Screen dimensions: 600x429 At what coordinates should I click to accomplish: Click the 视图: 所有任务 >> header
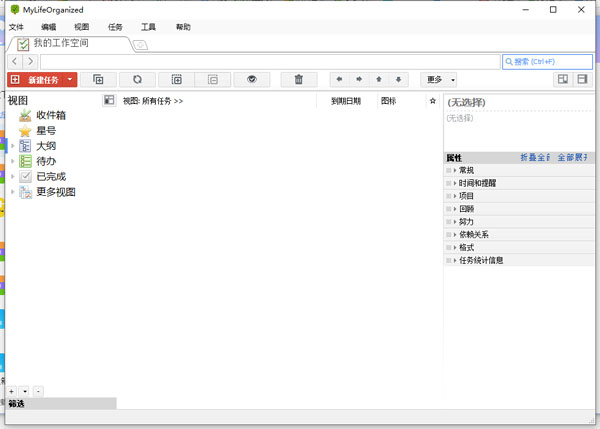[153, 101]
